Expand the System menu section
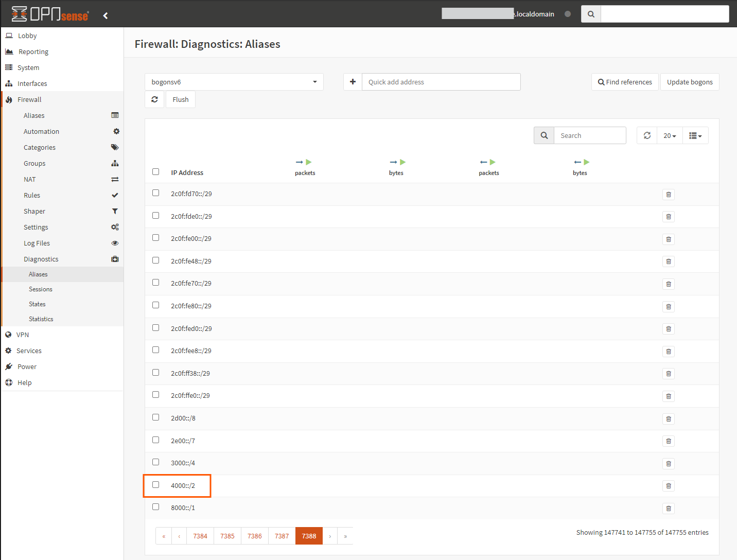The height and width of the screenshot is (560, 737). [x=62, y=67]
